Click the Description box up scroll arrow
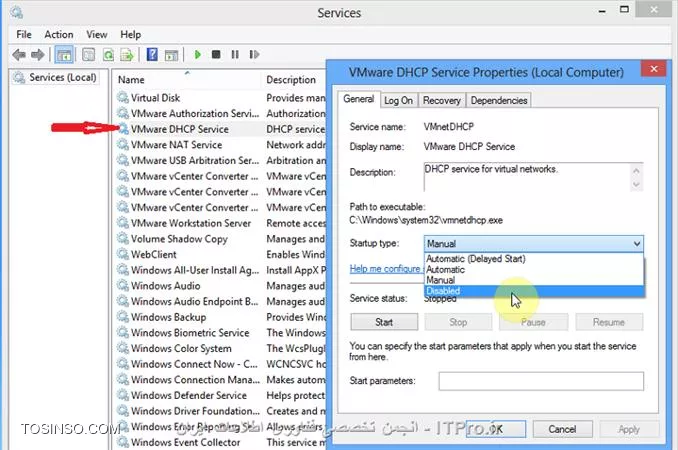This screenshot has width=678, height=450. (636, 170)
